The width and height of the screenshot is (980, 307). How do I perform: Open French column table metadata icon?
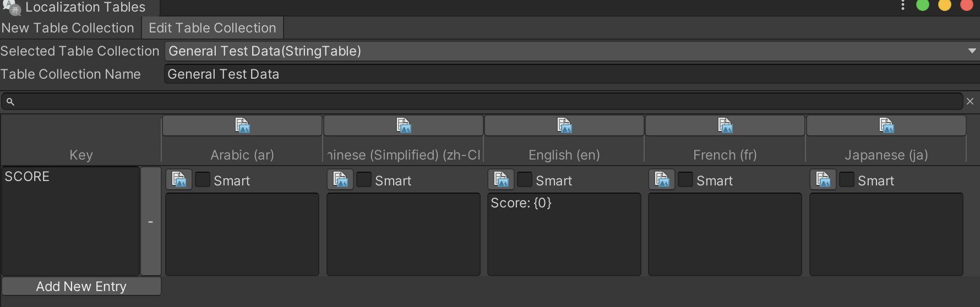[725, 125]
